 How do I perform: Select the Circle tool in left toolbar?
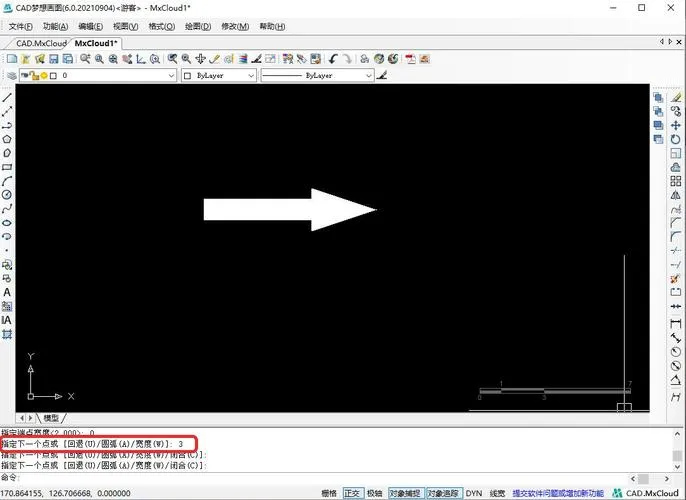point(8,195)
